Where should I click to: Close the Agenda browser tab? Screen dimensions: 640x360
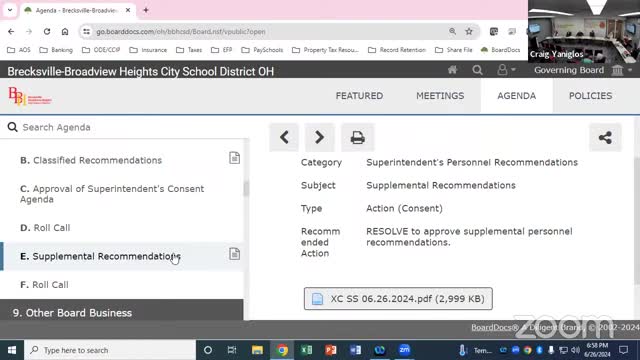click(128, 10)
